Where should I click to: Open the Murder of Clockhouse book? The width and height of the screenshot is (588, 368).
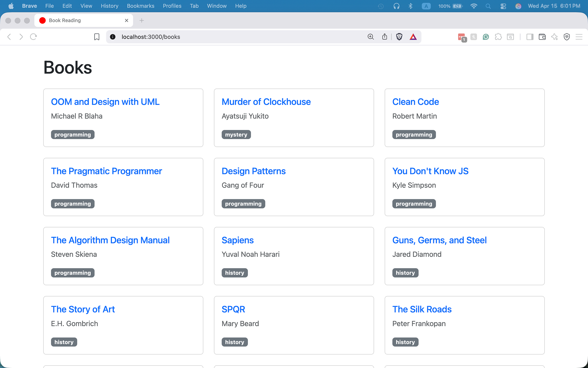pos(266,102)
